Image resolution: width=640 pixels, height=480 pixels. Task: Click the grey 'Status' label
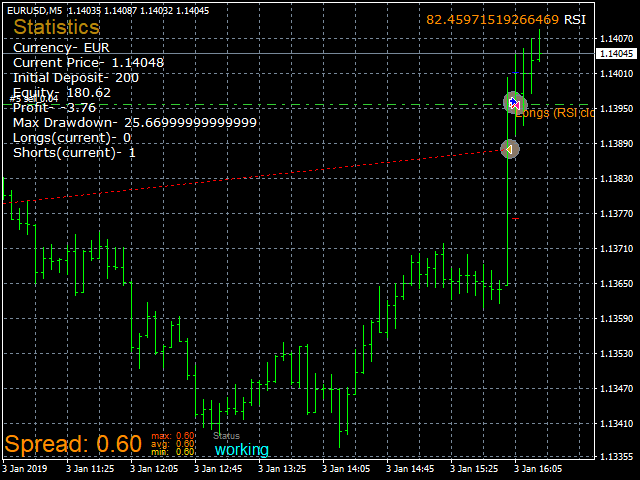[227, 436]
